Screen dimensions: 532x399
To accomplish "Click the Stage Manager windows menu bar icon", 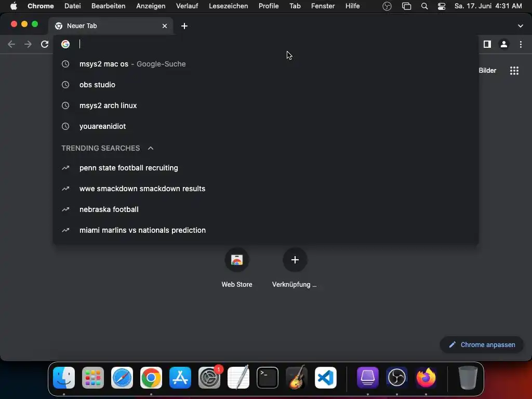I will coord(406,6).
